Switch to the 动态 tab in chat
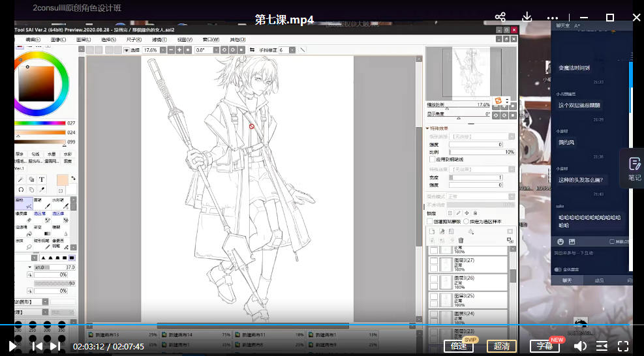Viewport: 644px width, 356px height. point(598,280)
